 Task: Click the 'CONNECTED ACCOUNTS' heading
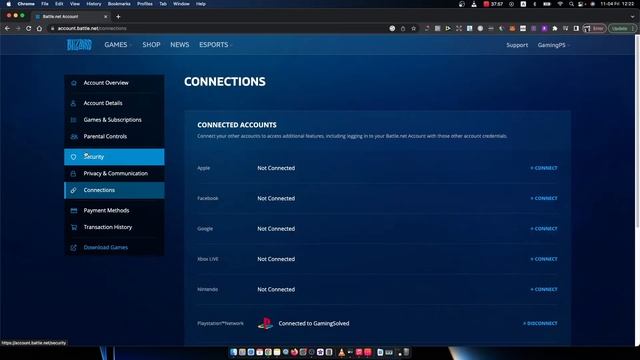237,125
